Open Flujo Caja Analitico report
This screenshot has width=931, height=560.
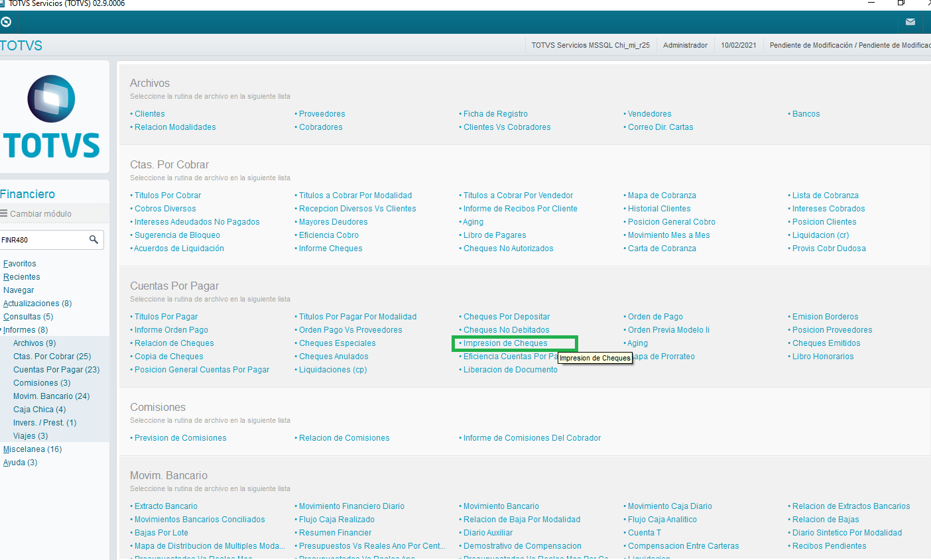tap(662, 520)
